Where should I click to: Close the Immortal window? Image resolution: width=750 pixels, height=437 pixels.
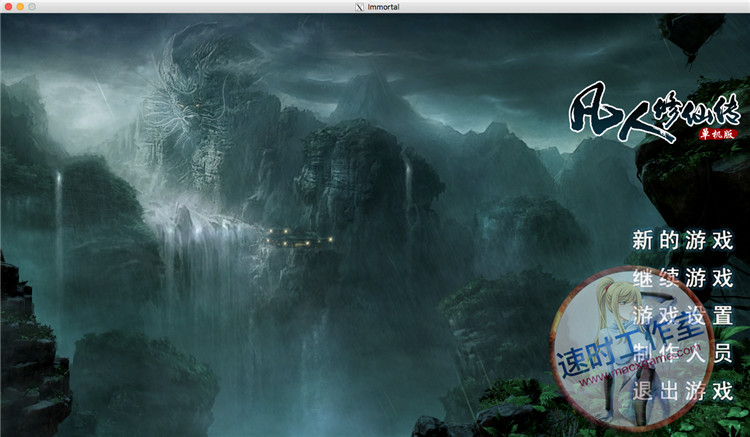tap(8, 7)
